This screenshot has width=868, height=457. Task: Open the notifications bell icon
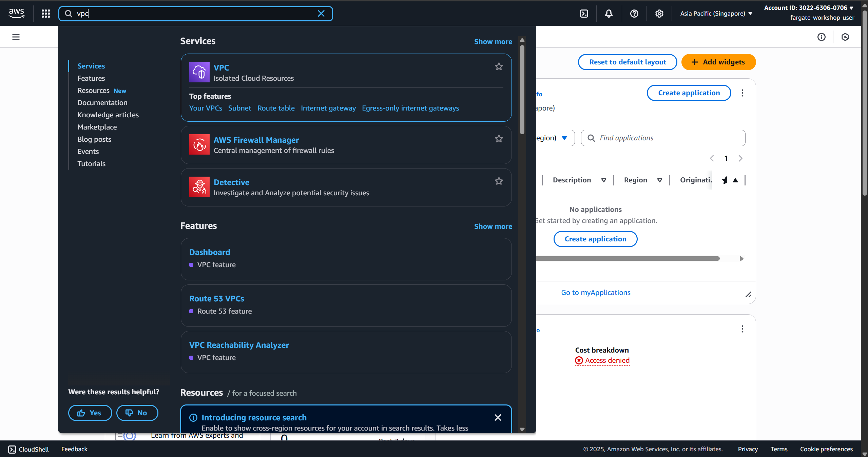tap(609, 14)
